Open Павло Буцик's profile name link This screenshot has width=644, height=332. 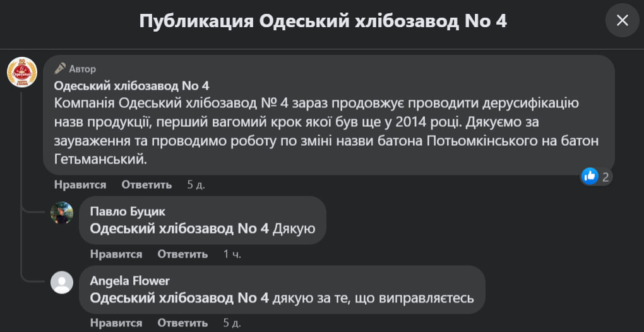[x=128, y=211]
